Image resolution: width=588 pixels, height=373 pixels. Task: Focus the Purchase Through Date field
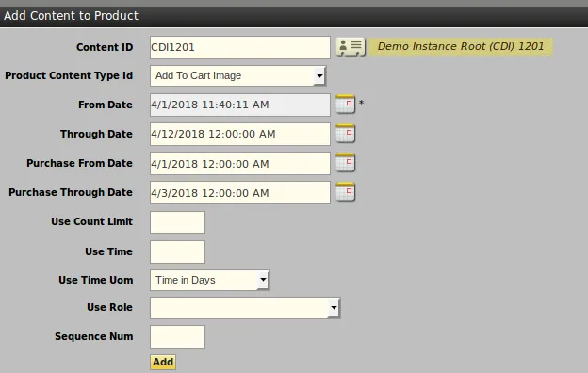[240, 192]
